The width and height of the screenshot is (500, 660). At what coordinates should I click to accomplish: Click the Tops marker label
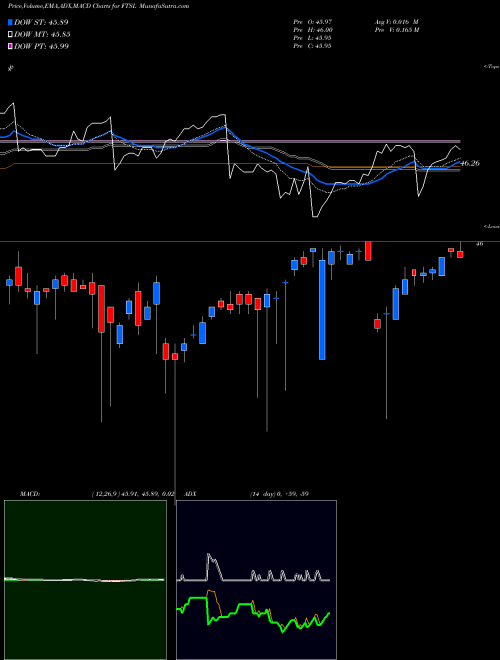[492, 67]
